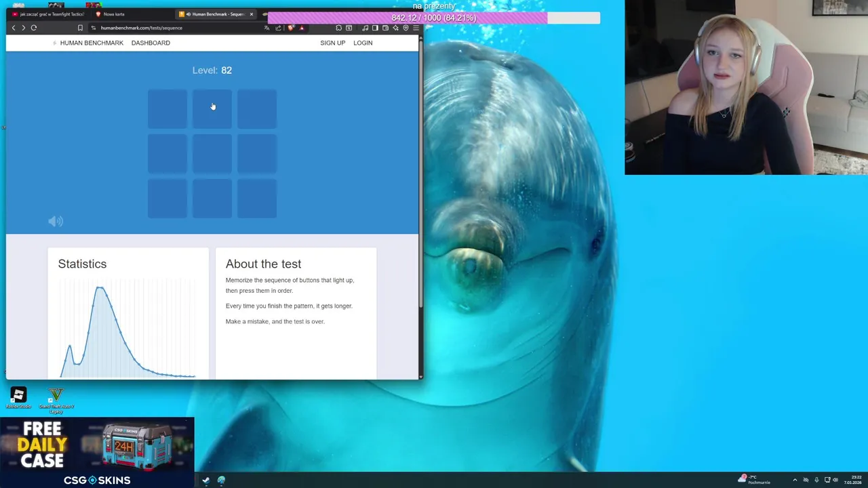
Task: Close the Human Benchmark tab
Action: coord(252,14)
